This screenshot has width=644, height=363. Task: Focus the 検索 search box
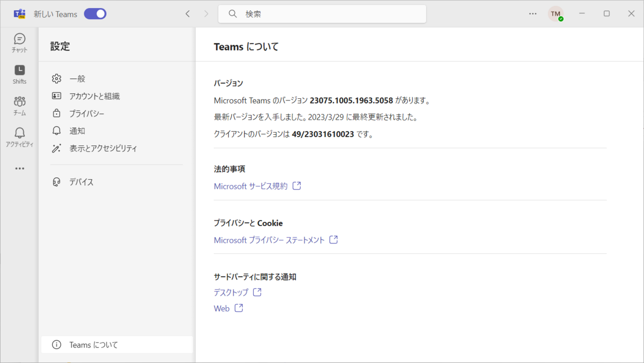pos(322,14)
